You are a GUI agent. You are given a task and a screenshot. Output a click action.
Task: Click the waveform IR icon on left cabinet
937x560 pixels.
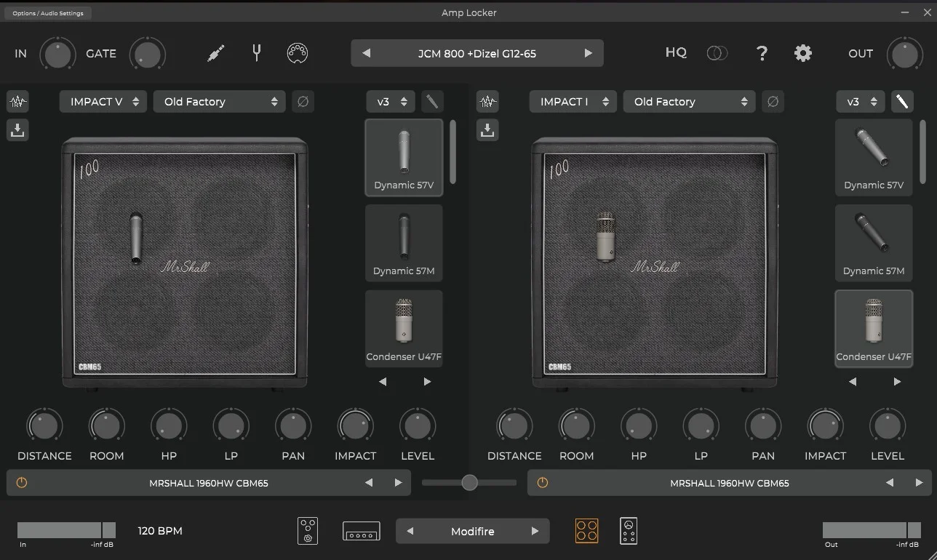tap(17, 101)
